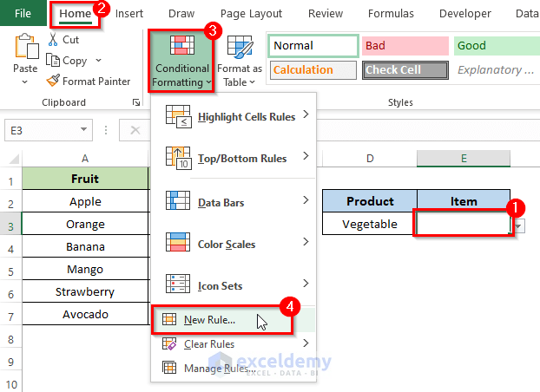This screenshot has height=392, width=540.
Task: Select the Format Painter brush
Action: (54, 81)
